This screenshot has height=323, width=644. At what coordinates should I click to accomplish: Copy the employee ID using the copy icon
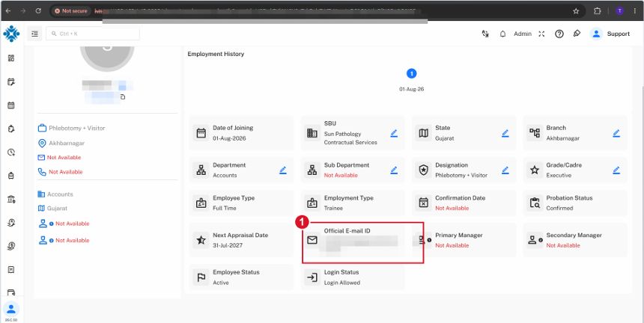(x=122, y=97)
